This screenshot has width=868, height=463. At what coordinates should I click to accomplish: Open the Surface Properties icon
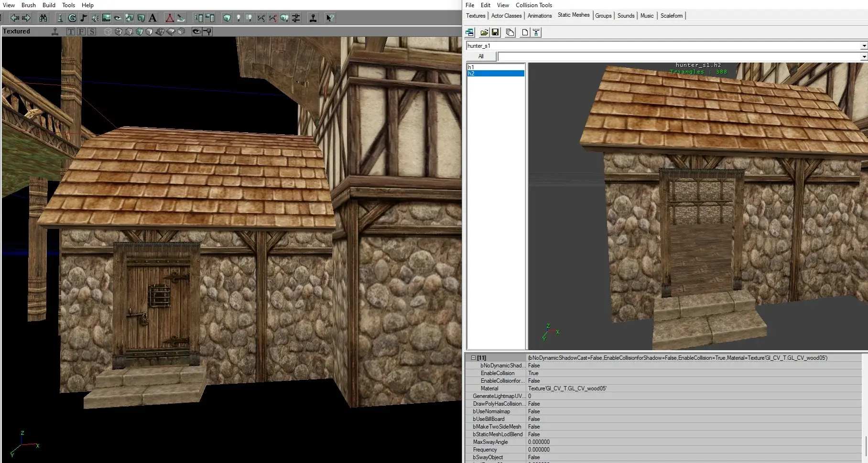210,18
